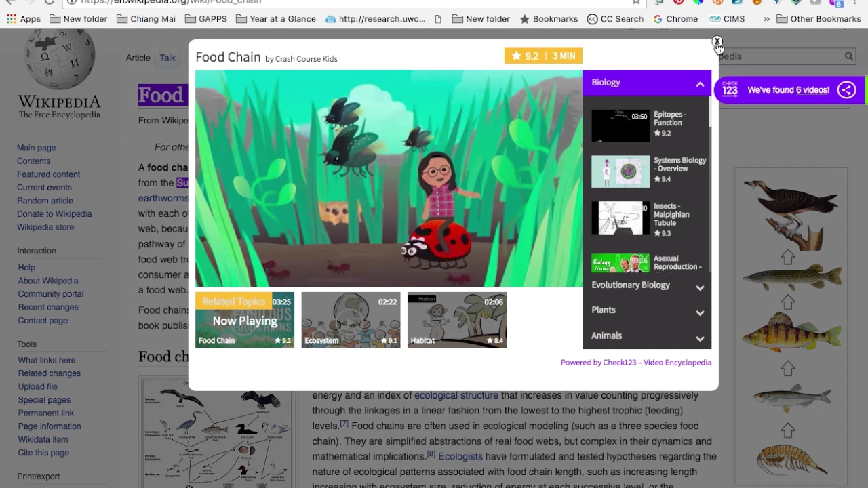
Task: Open the Help link under Interaction
Action: pyautogui.click(x=26, y=268)
